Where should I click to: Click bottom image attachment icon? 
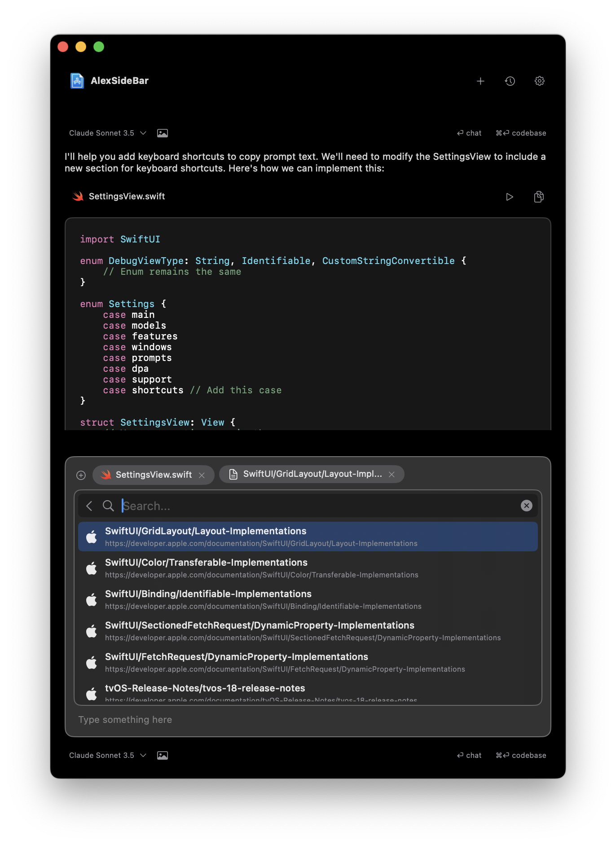[x=163, y=755]
